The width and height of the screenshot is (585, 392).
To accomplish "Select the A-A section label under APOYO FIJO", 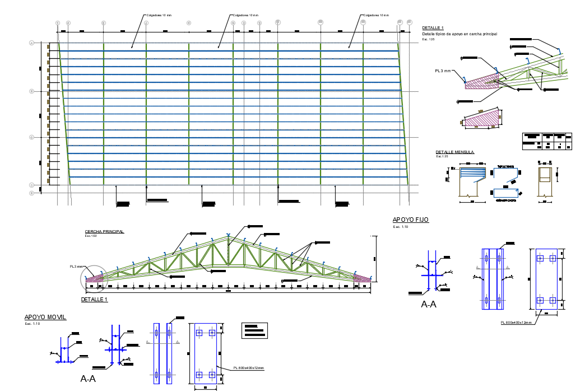I will [x=429, y=305].
